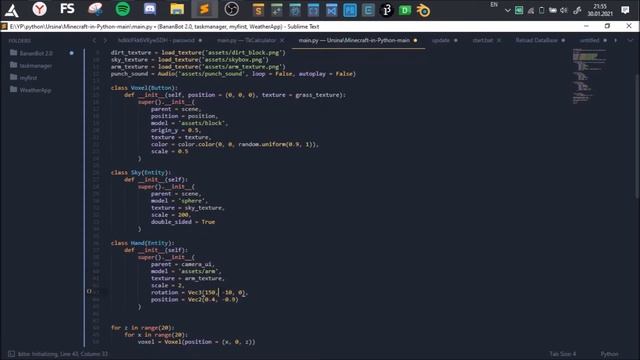Switch to the password tab
This screenshot has width=640, height=360.
pyautogui.click(x=156, y=40)
